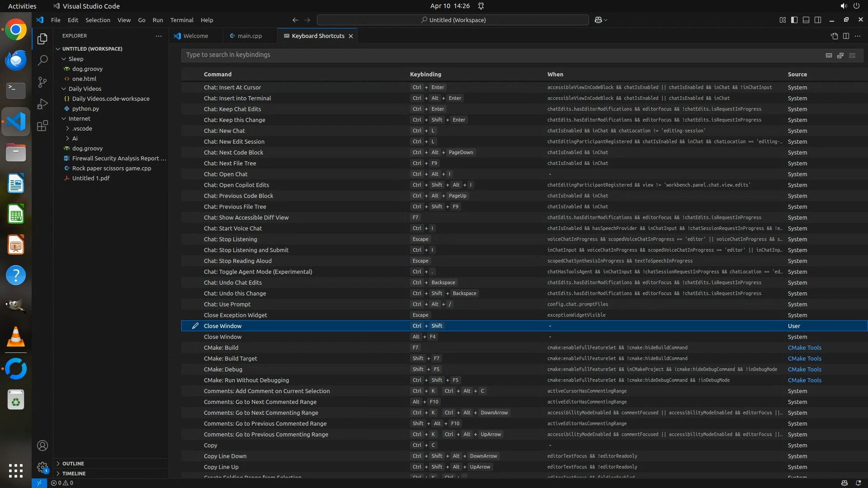This screenshot has height=488, width=868.
Task: Open the Source Control view
Action: pos(42,82)
